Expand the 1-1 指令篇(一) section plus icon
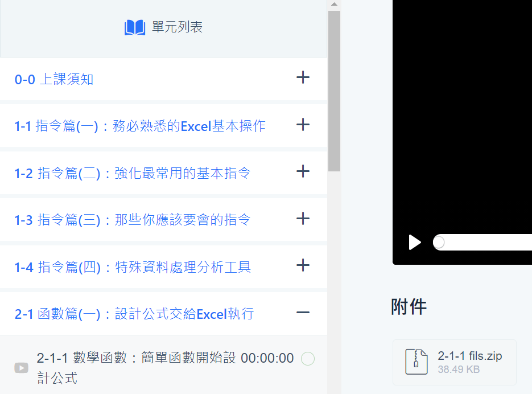Image resolution: width=532 pixels, height=394 pixels. pos(303,125)
